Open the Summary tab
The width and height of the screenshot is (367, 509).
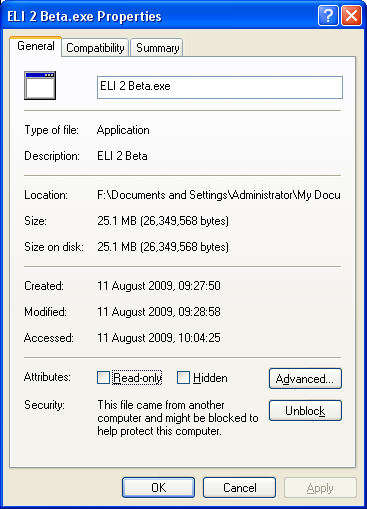157,48
